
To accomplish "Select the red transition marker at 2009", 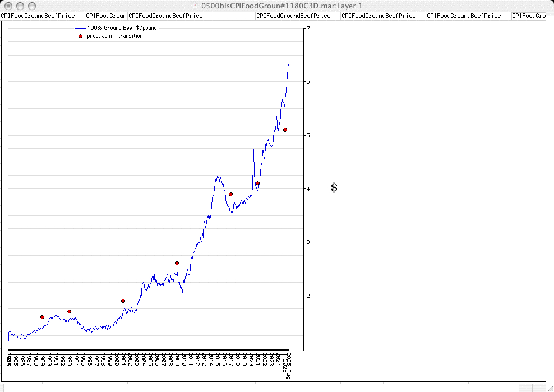I will click(x=177, y=263).
